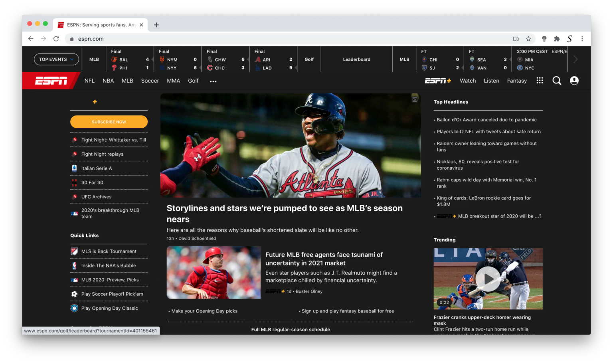613x364 pixels.
Task: Click the ESPN logo to go home
Action: (51, 81)
